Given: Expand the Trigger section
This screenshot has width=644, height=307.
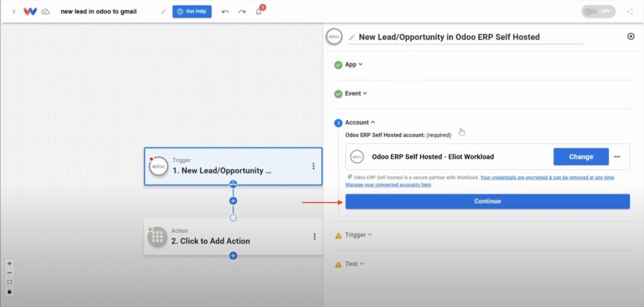Looking at the screenshot, I should click(358, 235).
